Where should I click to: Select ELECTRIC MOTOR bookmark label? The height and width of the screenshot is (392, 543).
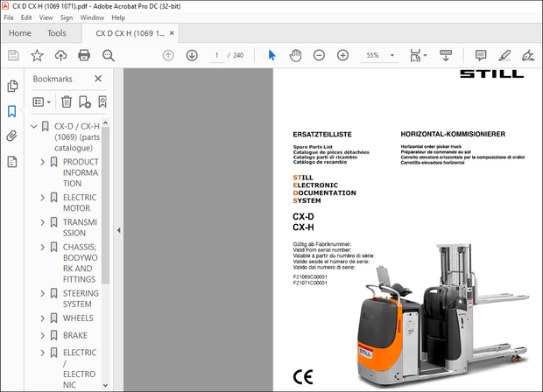click(80, 203)
